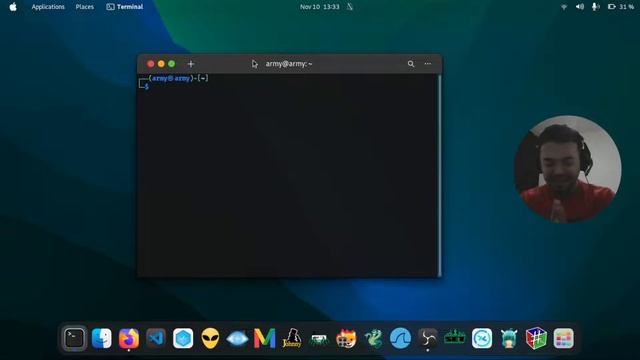Open Places menu in top bar
The height and width of the screenshot is (360, 640).
(84, 7)
